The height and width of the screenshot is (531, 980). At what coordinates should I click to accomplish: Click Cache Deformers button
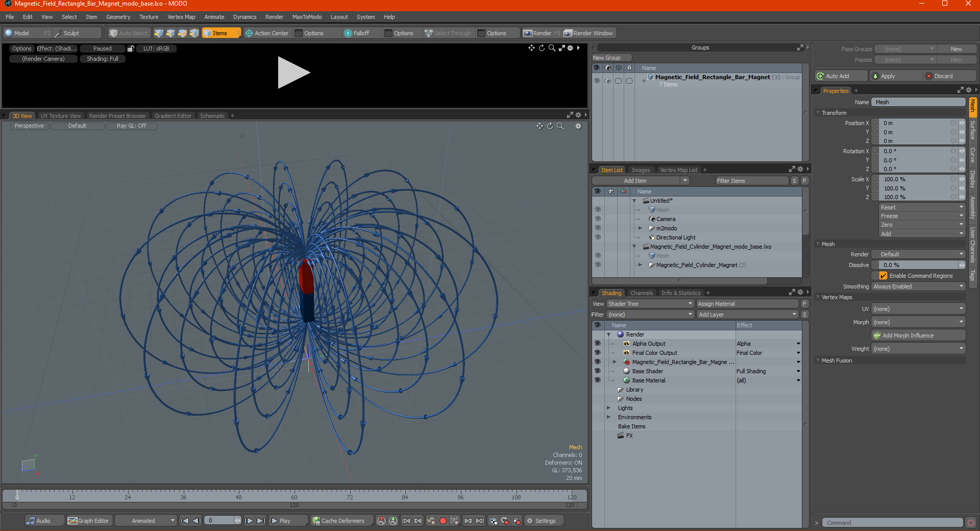tap(342, 521)
